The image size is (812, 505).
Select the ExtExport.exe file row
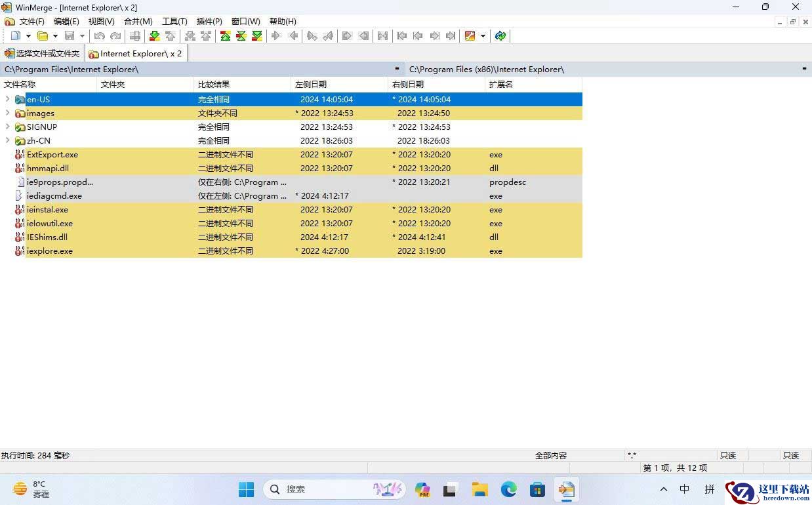pyautogui.click(x=291, y=155)
